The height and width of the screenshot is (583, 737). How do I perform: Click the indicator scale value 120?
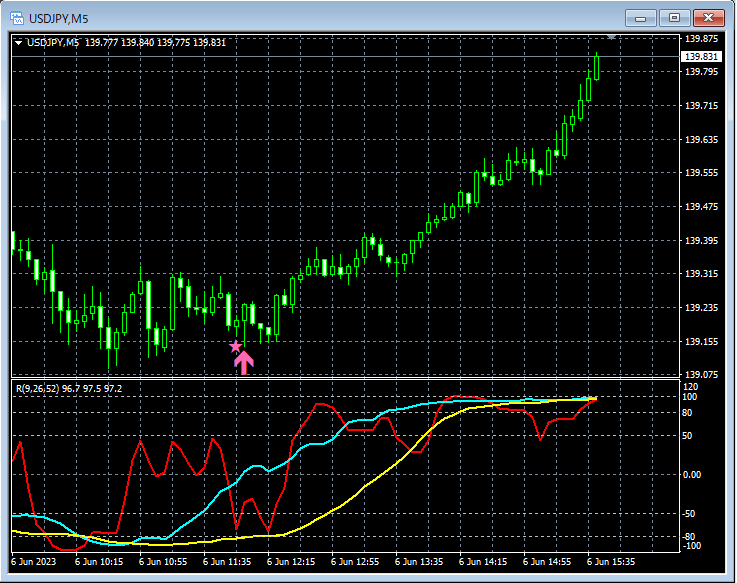[691, 387]
